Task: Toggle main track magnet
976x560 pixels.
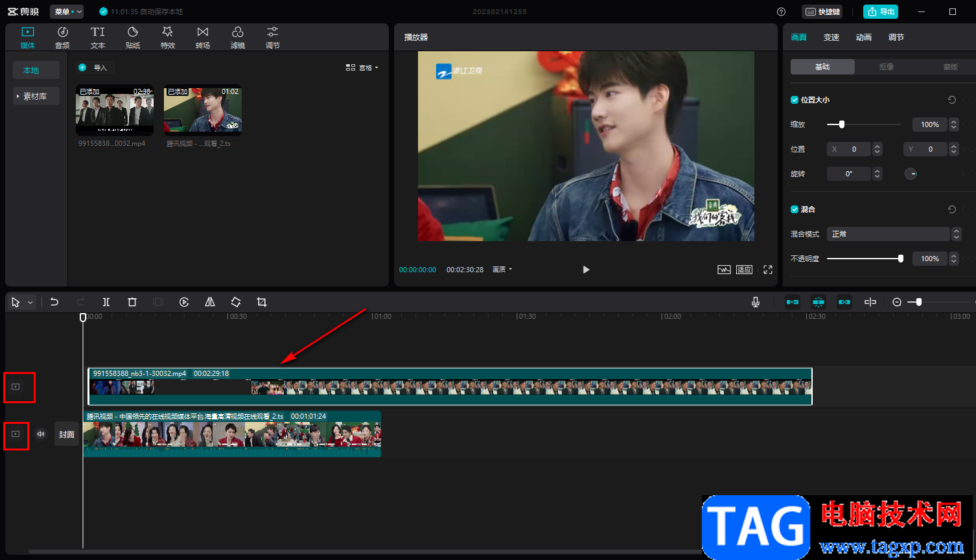Action: [793, 302]
